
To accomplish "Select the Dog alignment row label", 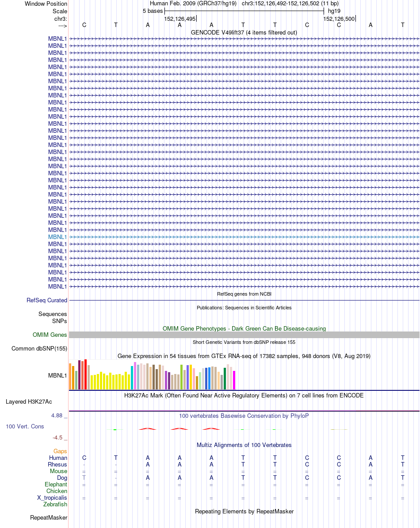I will (x=62, y=478).
